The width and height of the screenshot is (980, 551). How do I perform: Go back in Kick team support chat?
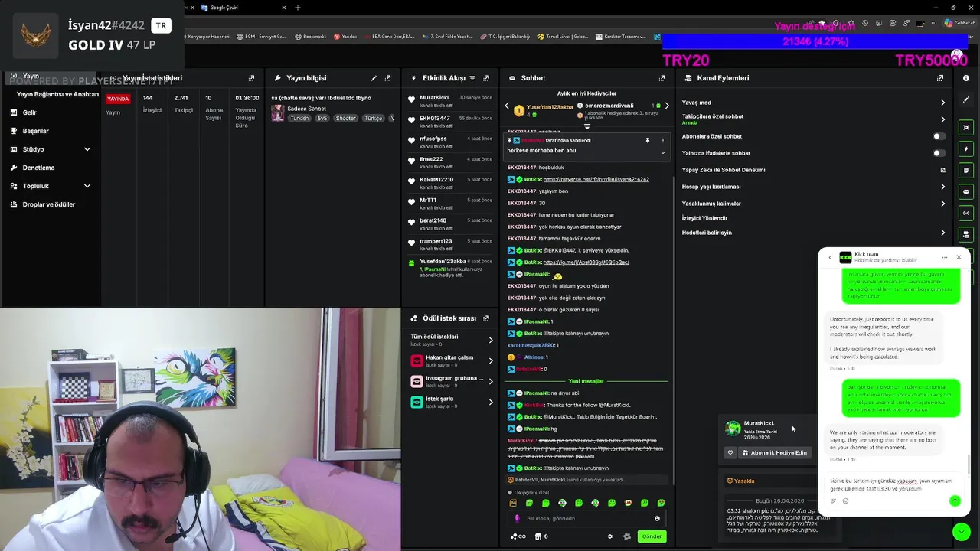[x=830, y=257]
